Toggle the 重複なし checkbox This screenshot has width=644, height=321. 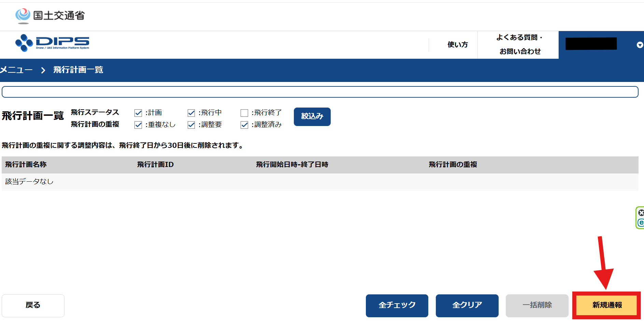click(138, 125)
